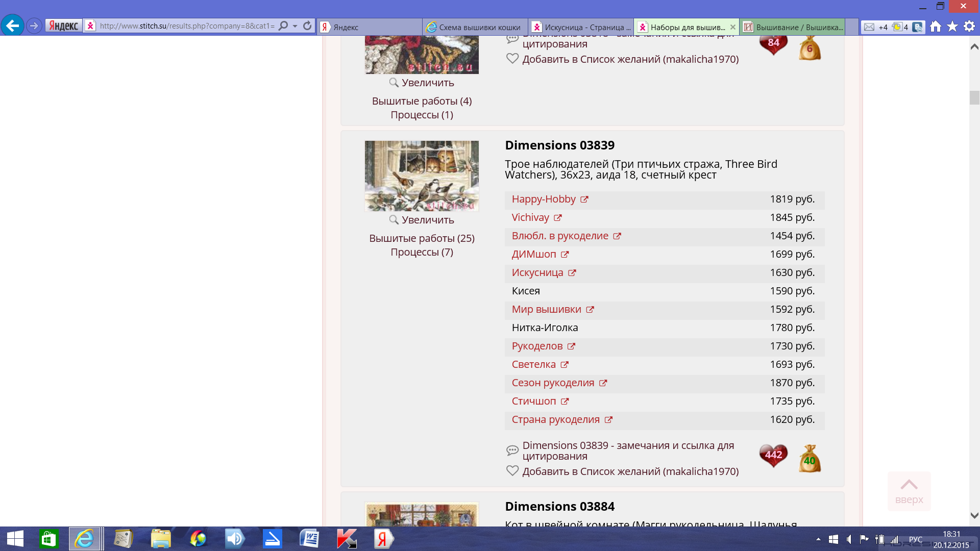Click magnifier icon next to Увеличить

(x=394, y=220)
